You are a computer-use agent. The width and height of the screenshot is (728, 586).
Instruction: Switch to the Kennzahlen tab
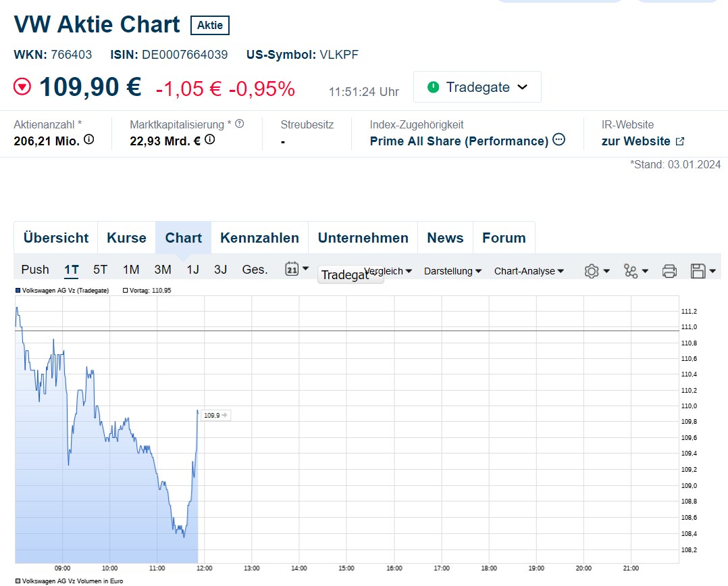(259, 238)
